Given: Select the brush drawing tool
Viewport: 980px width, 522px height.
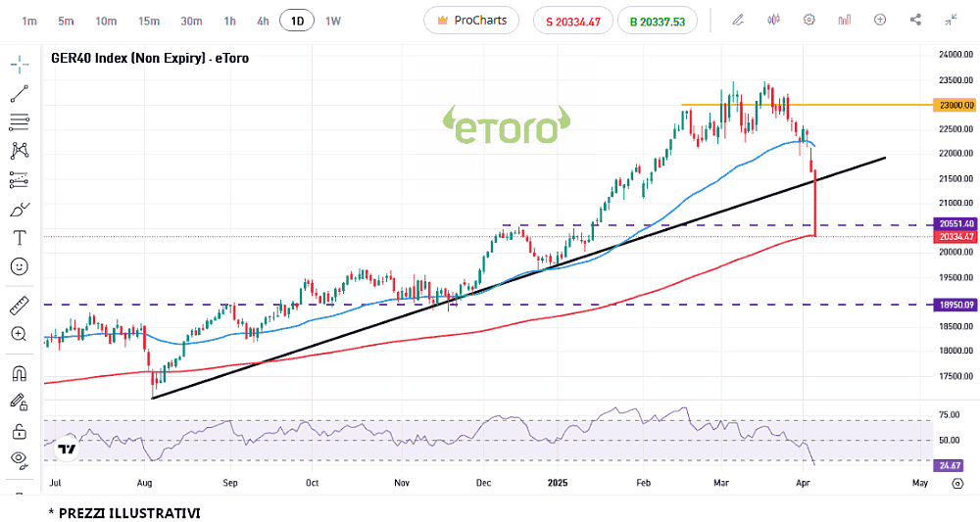Looking at the screenshot, I should point(20,210).
